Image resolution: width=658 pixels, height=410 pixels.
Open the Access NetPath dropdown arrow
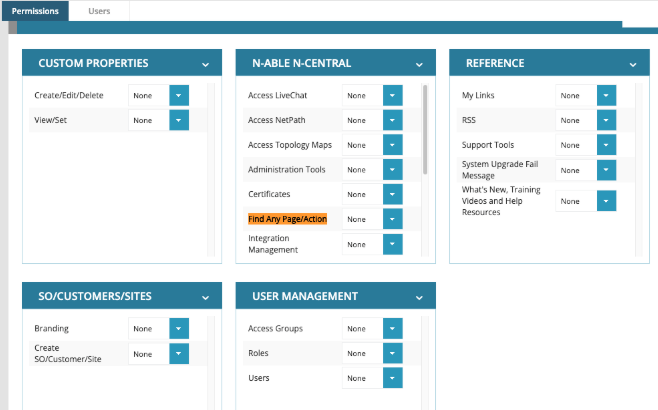tap(392, 120)
